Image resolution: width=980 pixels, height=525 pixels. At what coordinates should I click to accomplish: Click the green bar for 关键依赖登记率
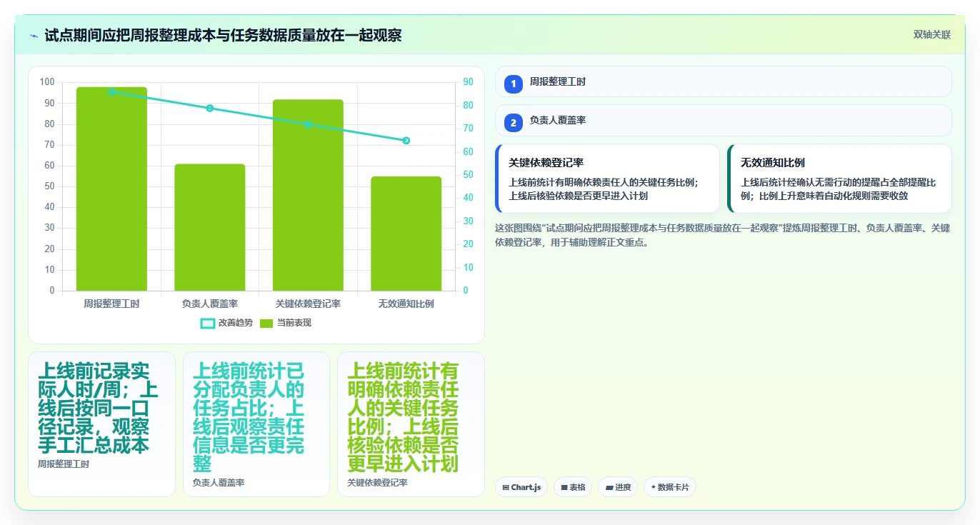(x=308, y=195)
